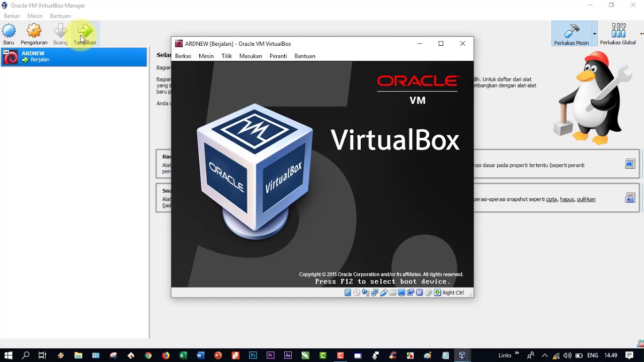Open Tilik menu in ARDNEW VM window

point(227,56)
